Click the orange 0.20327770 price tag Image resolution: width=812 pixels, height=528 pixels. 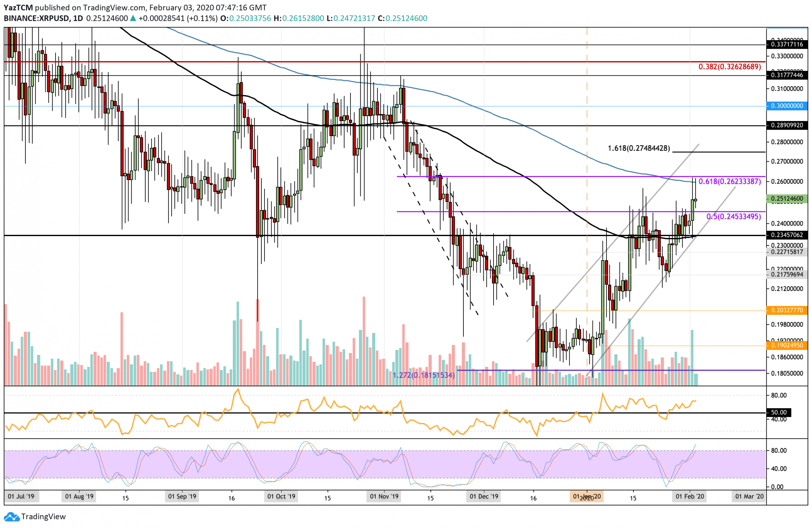pos(787,310)
